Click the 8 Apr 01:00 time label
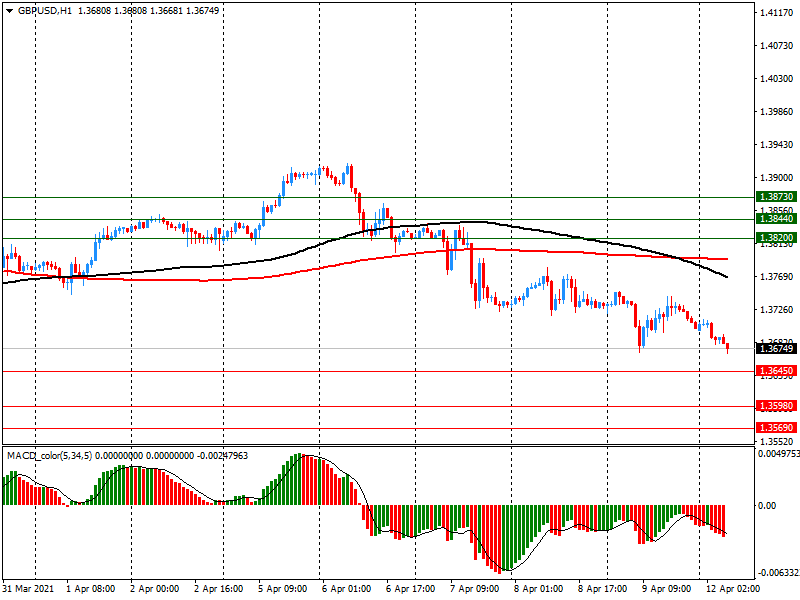Image resolution: width=800 pixels, height=600 pixels. click(x=539, y=589)
